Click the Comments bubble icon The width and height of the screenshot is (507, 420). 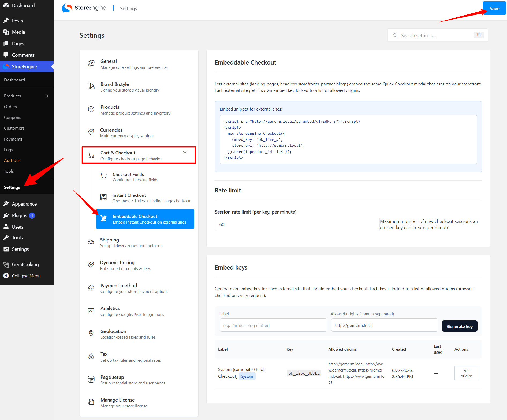pyautogui.click(x=6, y=55)
